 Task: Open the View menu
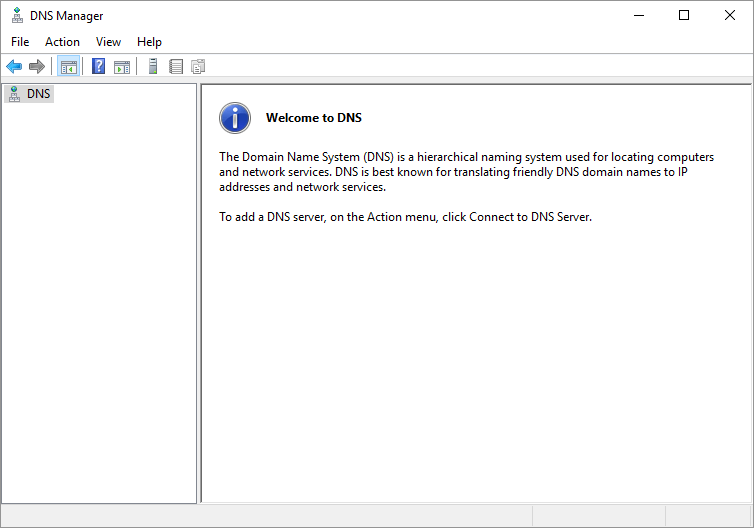108,42
